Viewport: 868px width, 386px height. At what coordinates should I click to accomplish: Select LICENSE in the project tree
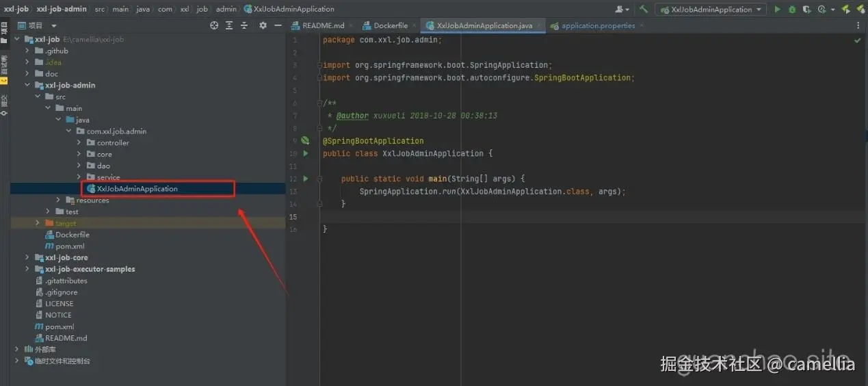[59, 304]
